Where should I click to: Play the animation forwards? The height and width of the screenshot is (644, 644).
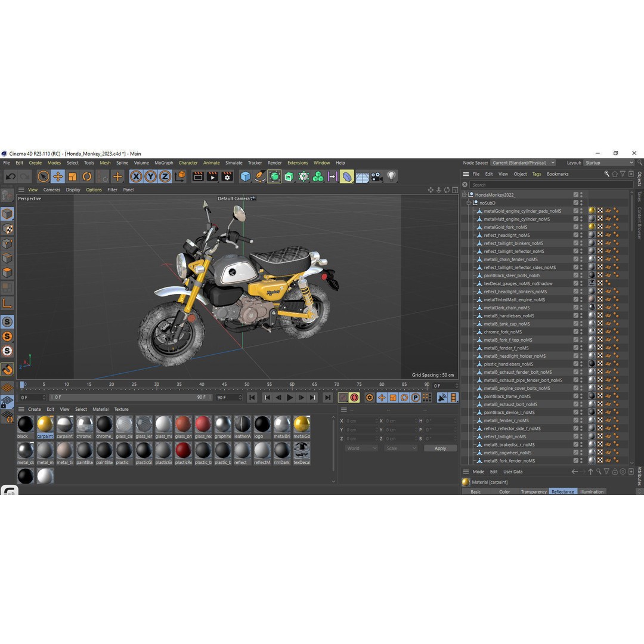290,398
